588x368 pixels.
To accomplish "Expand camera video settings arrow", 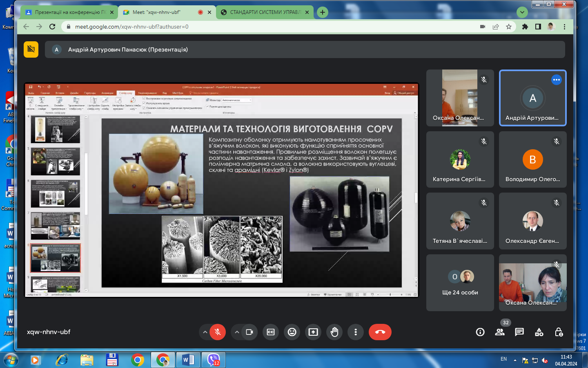I will pos(237,332).
